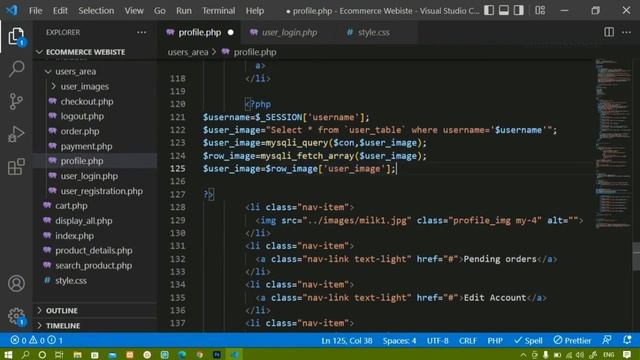Expand the user_images folder
Screen dimensions: 640x360
[53, 87]
